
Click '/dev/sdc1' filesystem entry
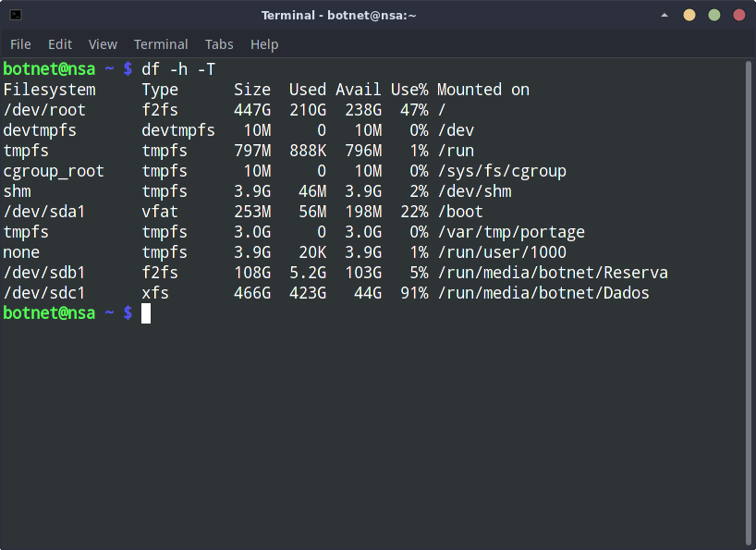pos(44,293)
